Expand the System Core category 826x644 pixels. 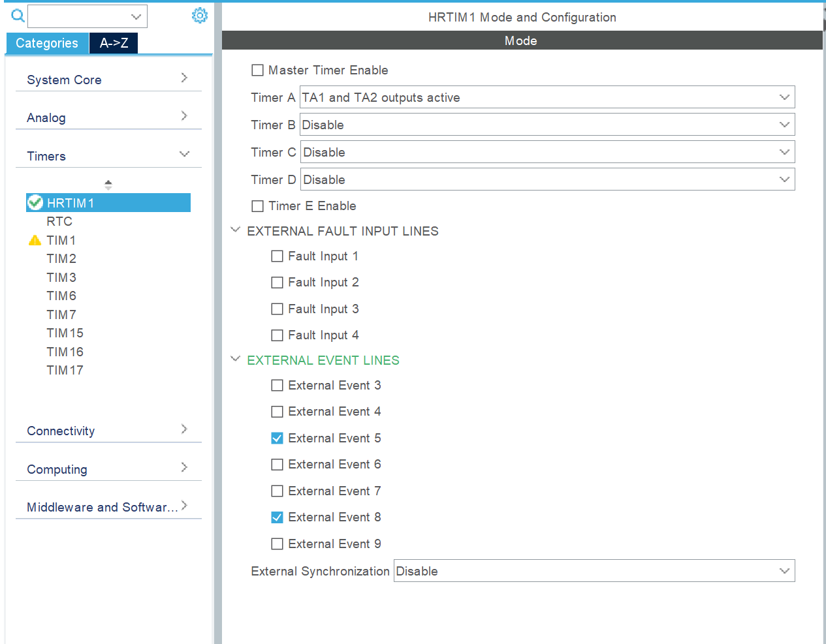point(108,80)
